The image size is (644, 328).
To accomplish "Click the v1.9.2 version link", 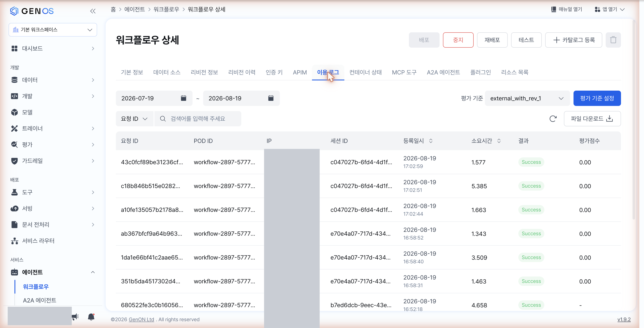I will 624,319.
